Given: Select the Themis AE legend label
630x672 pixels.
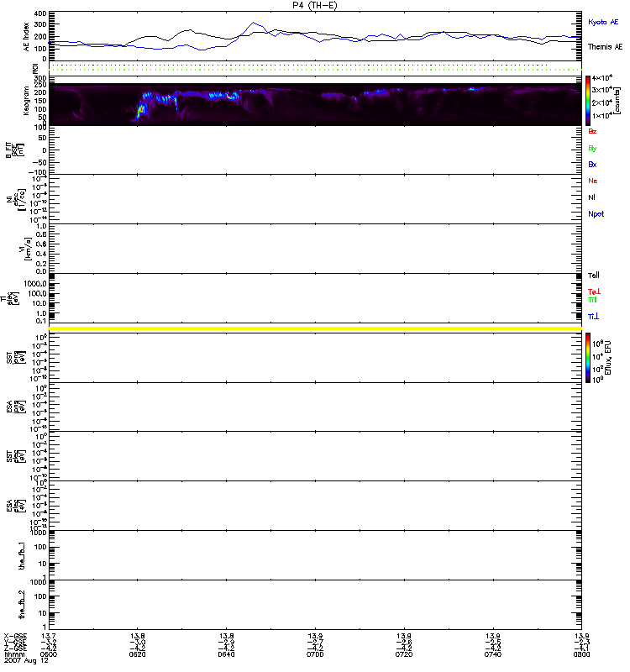Looking at the screenshot, I should pyautogui.click(x=605, y=47).
